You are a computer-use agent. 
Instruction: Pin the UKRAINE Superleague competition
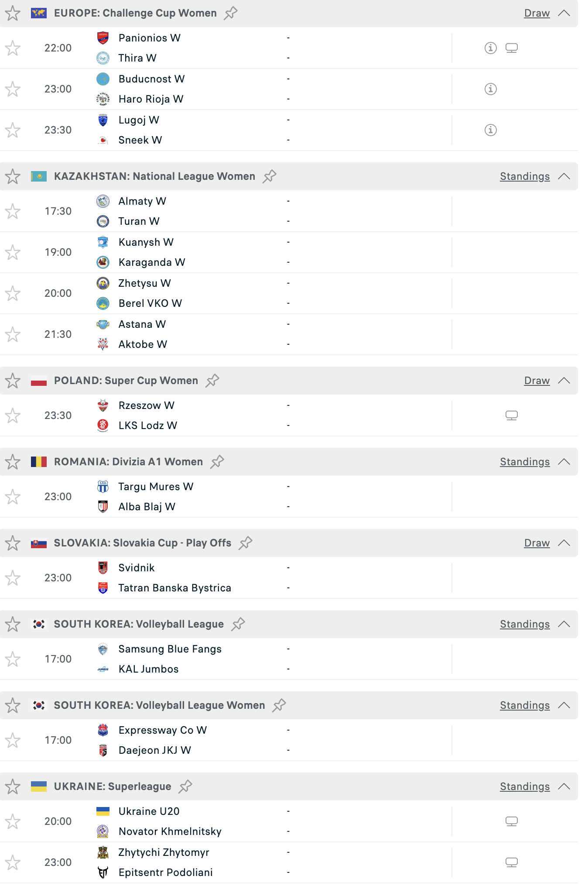point(185,787)
